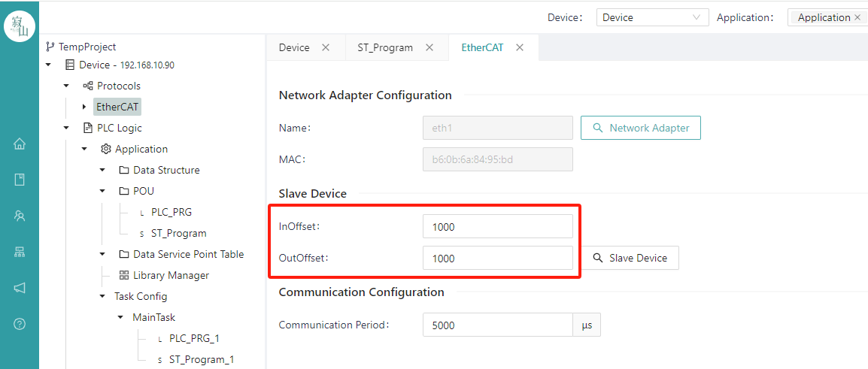Click the Slave Device search button

630,258
